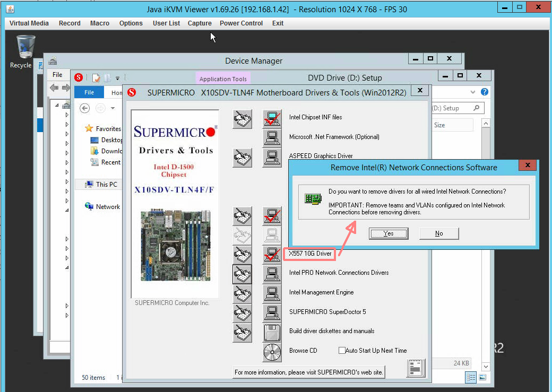Click the floppy icon for build driver diskettes
This screenshot has height=392, width=552.
(272, 333)
